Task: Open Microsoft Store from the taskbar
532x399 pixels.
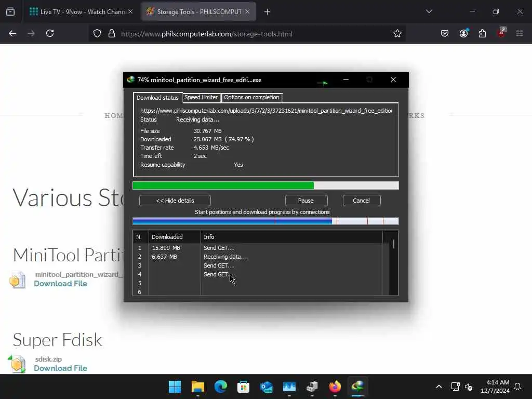Action: [243, 387]
